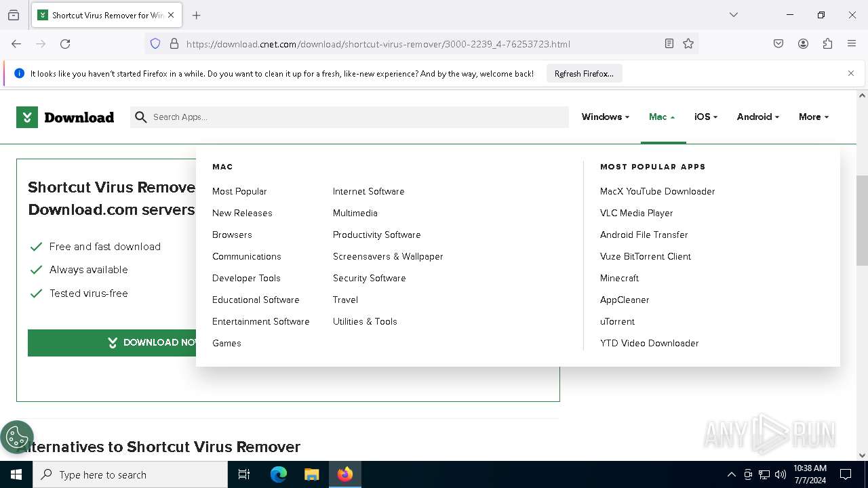868x488 pixels.
Task: Open File Explorer from taskbar
Action: tap(311, 474)
